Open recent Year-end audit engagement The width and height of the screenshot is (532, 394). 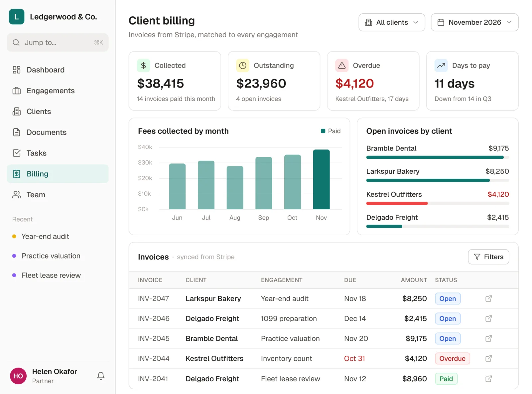tap(45, 237)
